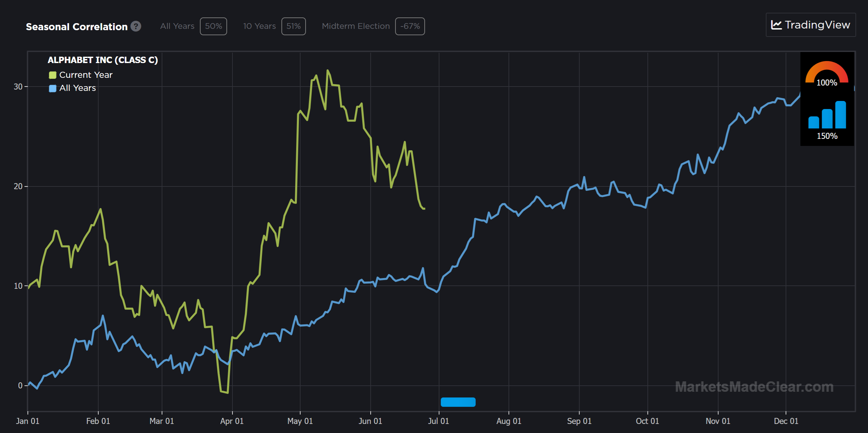868x433 pixels.
Task: Click the 'Seasonal Correlation' heading text
Action: tap(77, 26)
